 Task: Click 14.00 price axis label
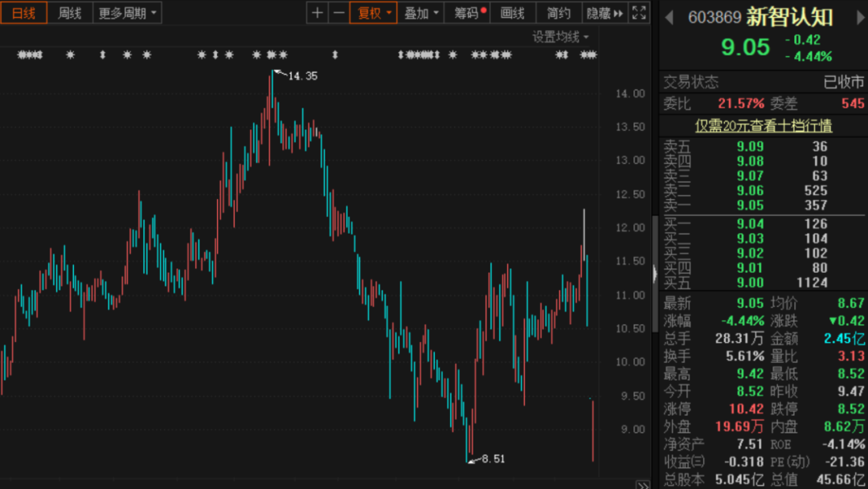pyautogui.click(x=631, y=93)
